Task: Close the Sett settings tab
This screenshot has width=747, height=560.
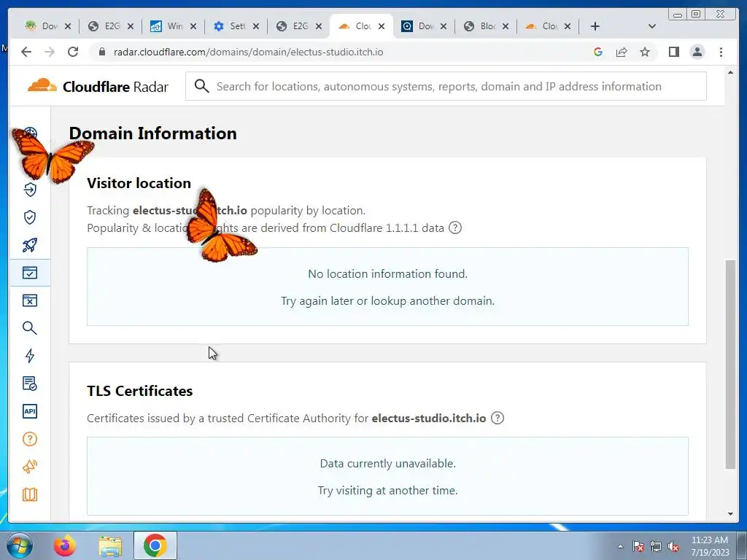Action: (x=256, y=26)
